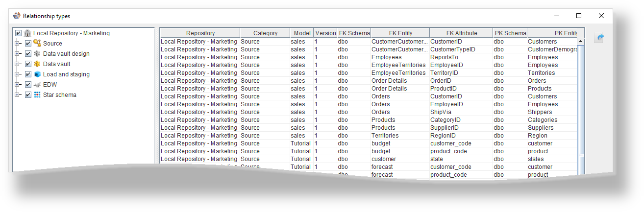Click the Star schema grid icon

(x=37, y=95)
